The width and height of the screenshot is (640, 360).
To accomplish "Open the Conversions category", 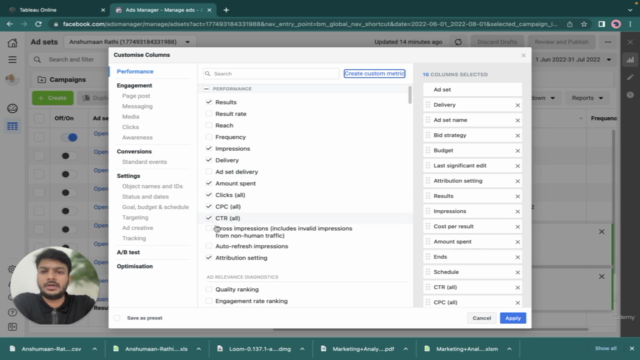I will [134, 151].
